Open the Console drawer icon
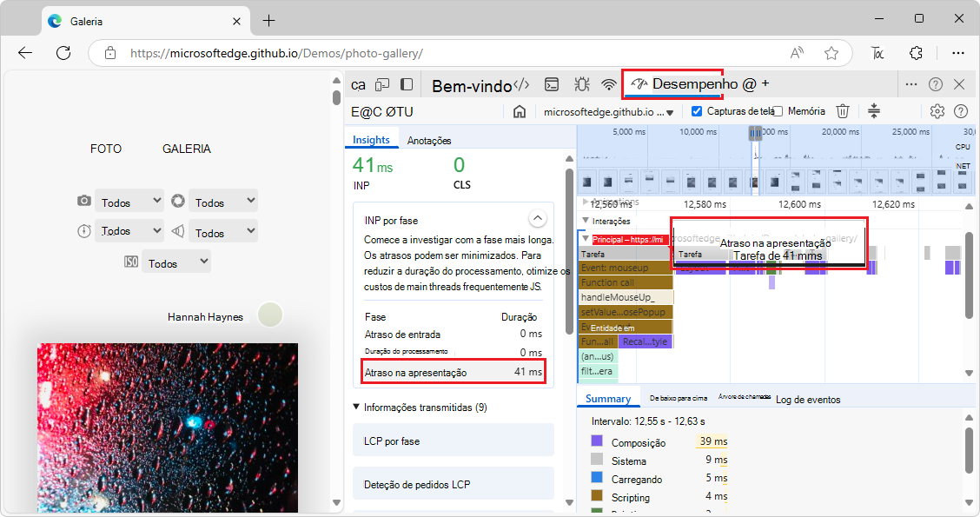The width and height of the screenshot is (980, 517). 551,83
